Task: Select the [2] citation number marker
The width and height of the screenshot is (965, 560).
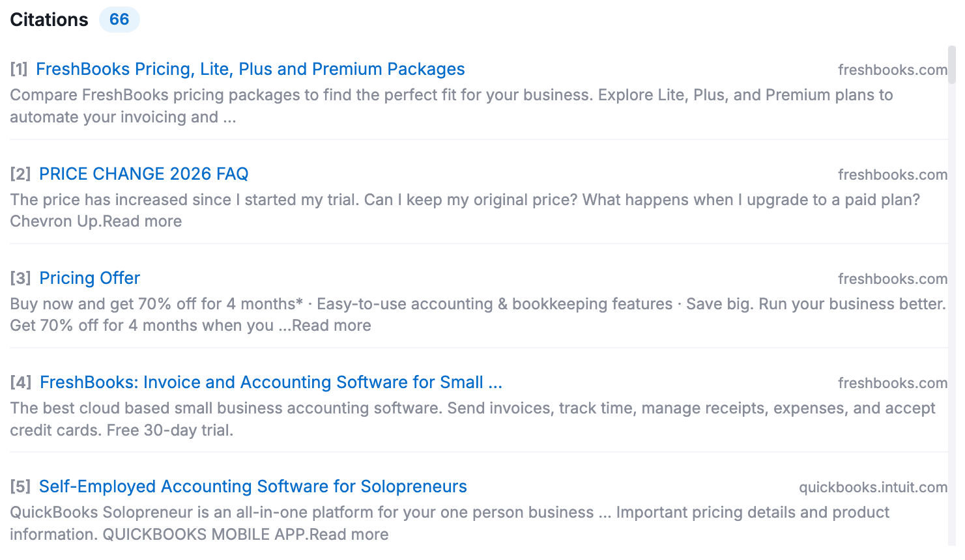Action: tap(20, 174)
